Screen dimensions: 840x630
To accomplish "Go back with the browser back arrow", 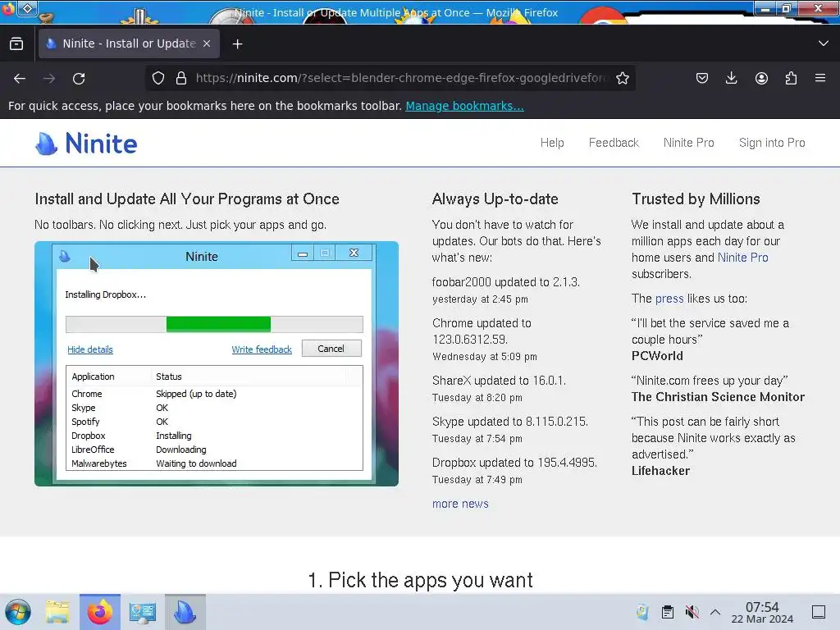I will (x=20, y=79).
